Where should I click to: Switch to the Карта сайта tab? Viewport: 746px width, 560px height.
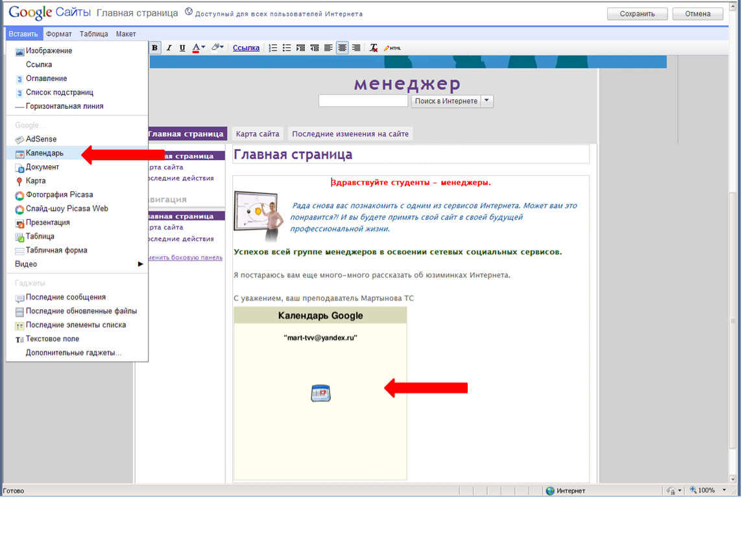[x=258, y=134]
